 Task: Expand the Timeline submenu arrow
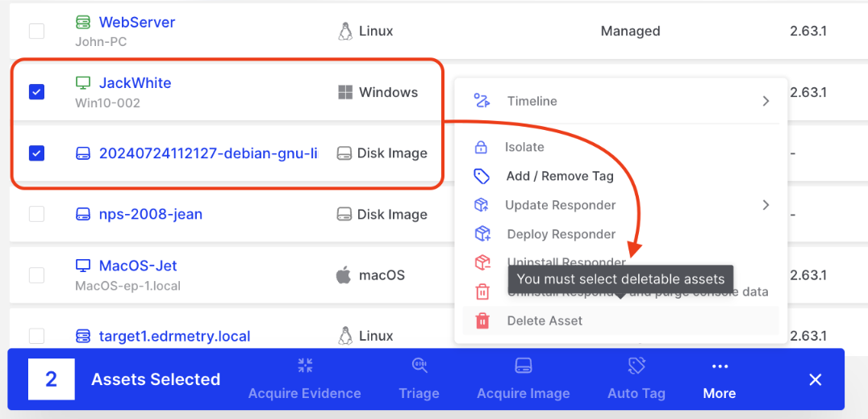pyautogui.click(x=766, y=101)
